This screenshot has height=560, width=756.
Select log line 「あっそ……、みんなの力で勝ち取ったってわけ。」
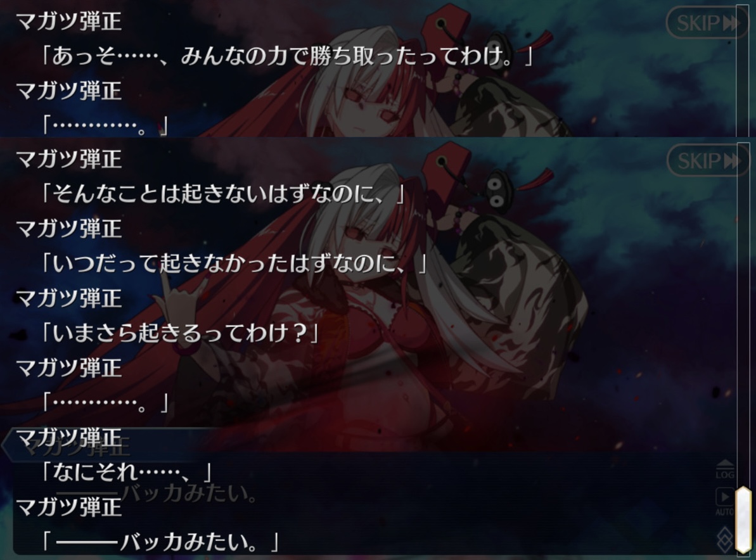click(x=288, y=56)
